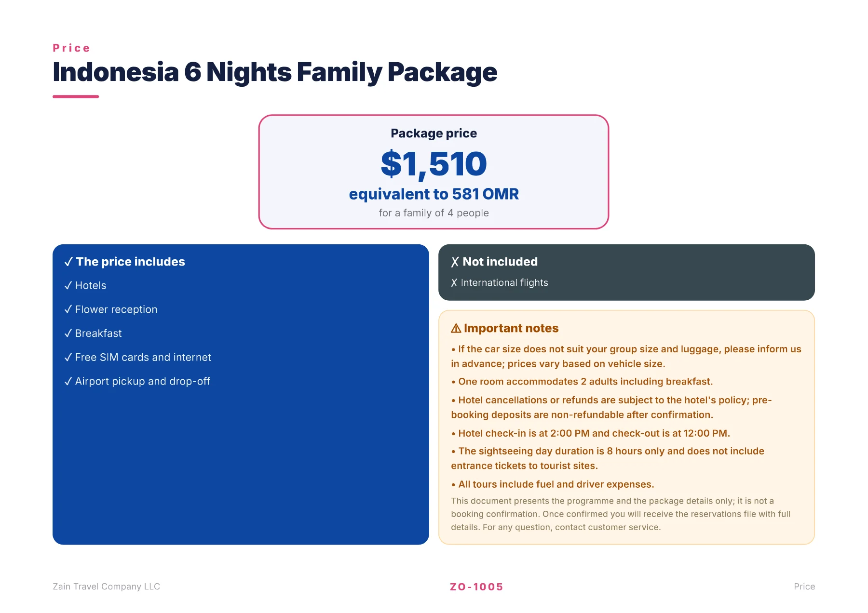This screenshot has height=613, width=868.
Task: Click the checkmark next to Flower reception
Action: (68, 309)
